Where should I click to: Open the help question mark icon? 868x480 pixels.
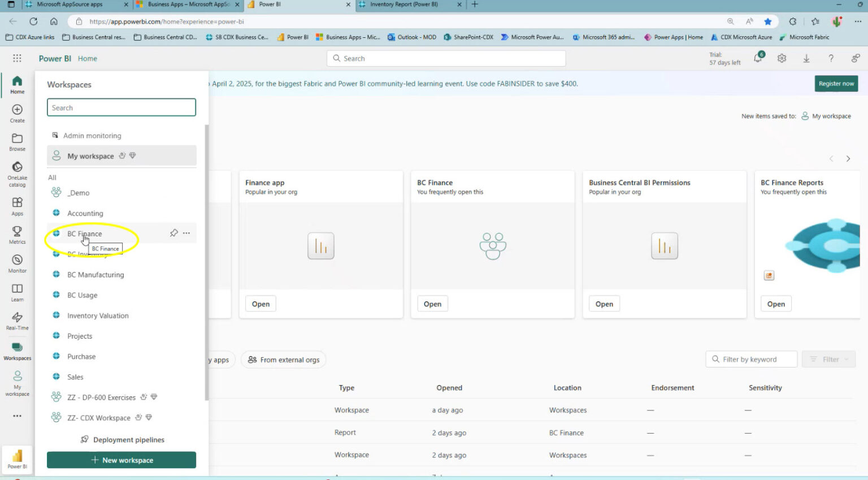[831, 58]
